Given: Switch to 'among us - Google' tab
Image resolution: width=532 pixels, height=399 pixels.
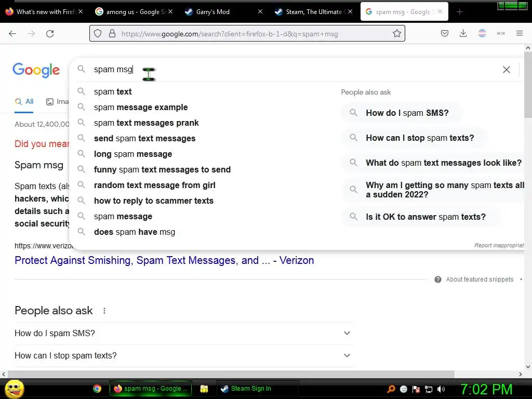Looking at the screenshot, I should tap(135, 12).
